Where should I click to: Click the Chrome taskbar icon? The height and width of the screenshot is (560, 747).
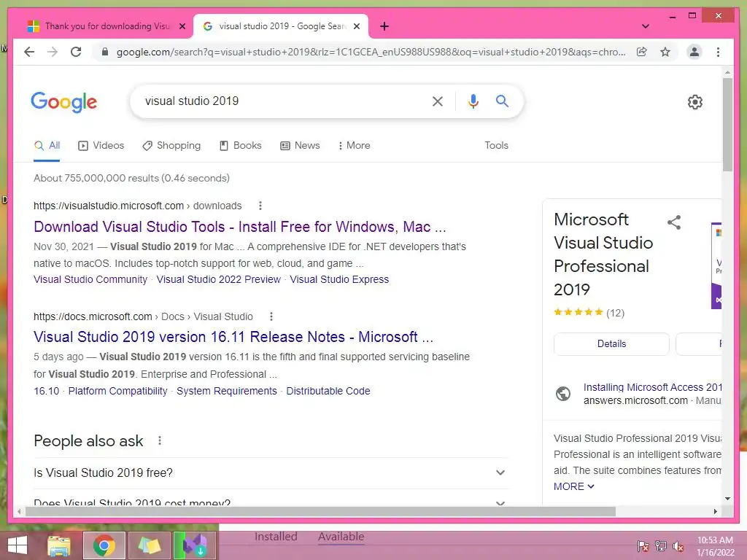104,545
